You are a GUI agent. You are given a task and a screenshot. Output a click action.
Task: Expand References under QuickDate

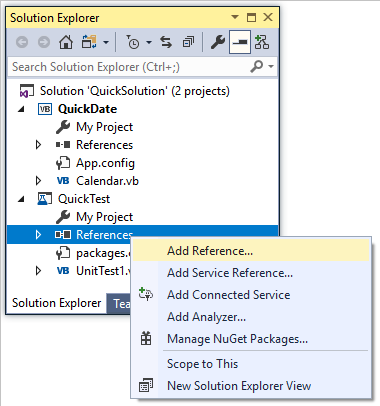38,145
